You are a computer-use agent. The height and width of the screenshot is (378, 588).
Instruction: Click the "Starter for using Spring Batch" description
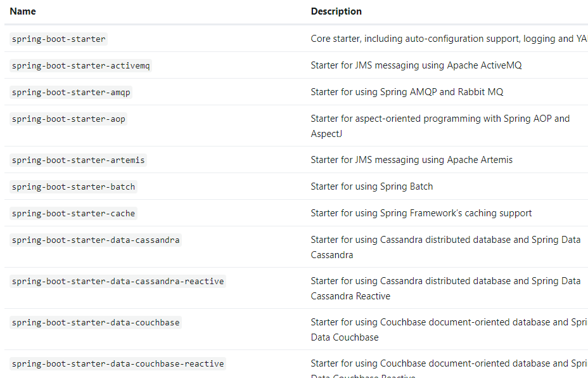pyautogui.click(x=371, y=186)
